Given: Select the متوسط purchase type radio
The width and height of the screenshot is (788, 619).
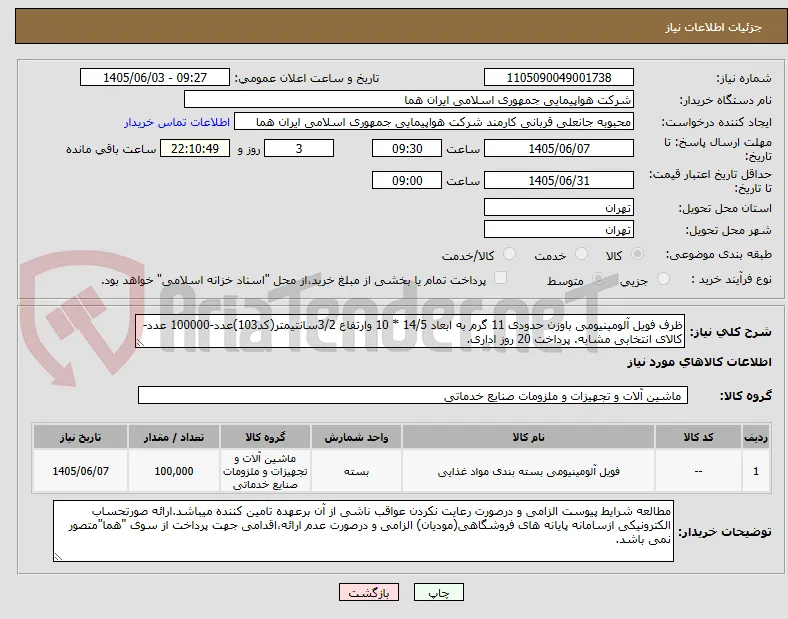Looking at the screenshot, I should click(x=598, y=279).
